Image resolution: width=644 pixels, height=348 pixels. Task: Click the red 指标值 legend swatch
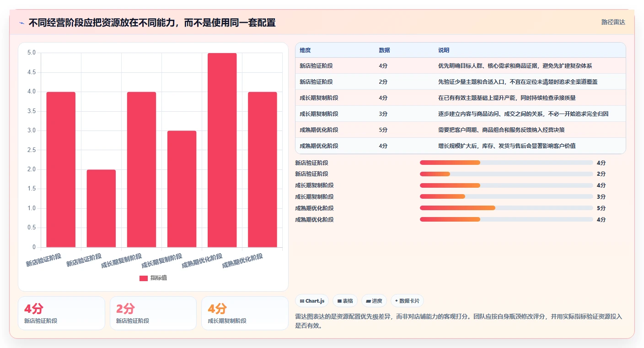[x=144, y=278]
